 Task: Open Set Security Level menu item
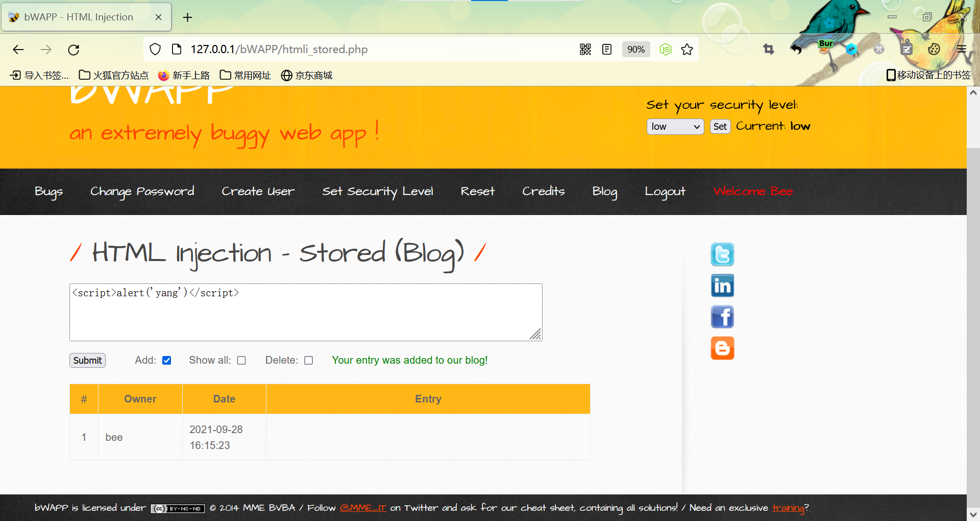(378, 192)
